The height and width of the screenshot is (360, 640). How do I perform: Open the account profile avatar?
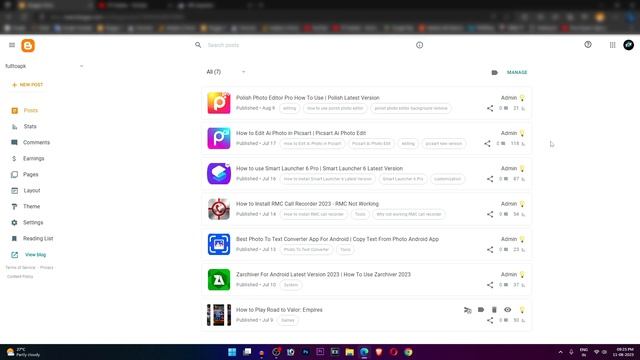[629, 45]
